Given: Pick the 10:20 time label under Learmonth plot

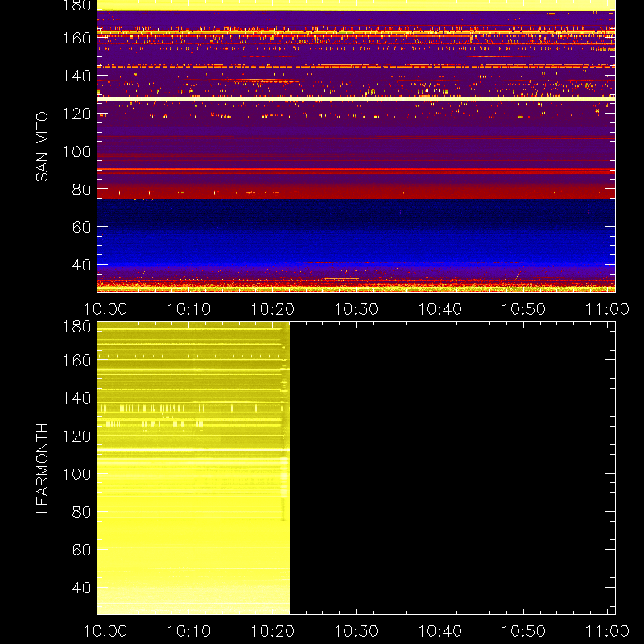Looking at the screenshot, I should coord(273,631).
